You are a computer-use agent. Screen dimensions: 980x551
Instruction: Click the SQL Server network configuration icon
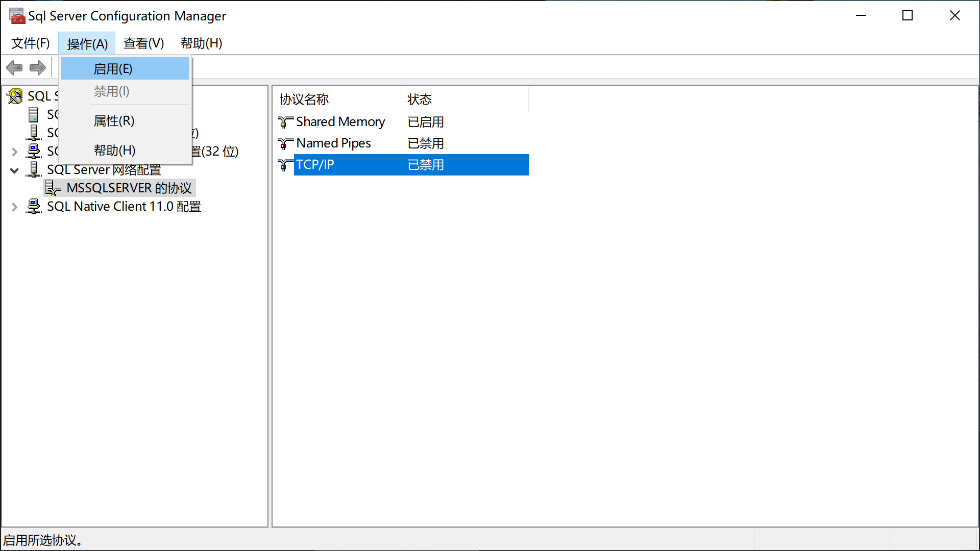(x=34, y=169)
